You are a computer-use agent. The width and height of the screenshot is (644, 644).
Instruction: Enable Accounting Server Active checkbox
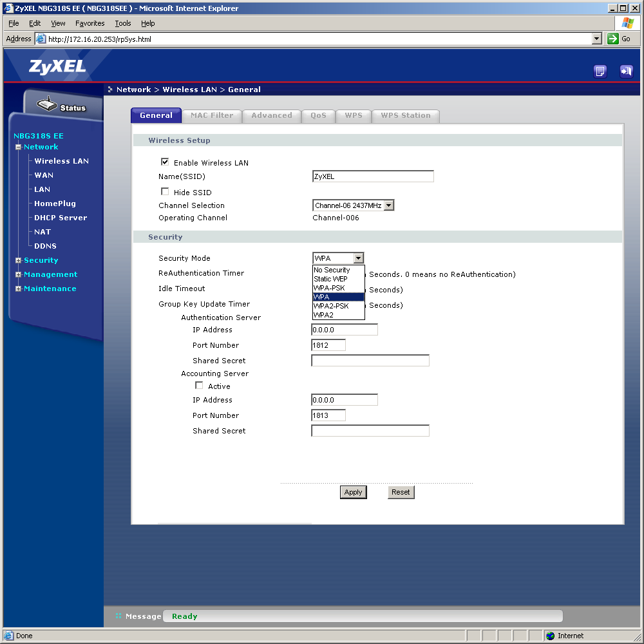tap(199, 385)
